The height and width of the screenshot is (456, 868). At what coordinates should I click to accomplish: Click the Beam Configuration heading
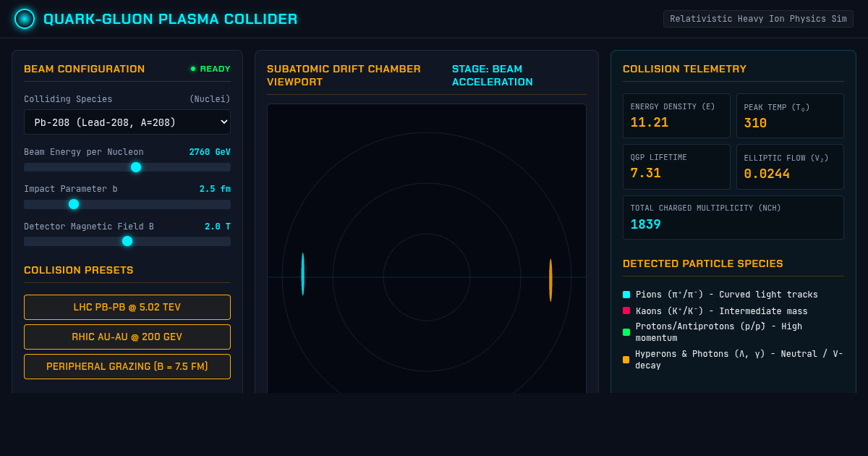pos(85,69)
